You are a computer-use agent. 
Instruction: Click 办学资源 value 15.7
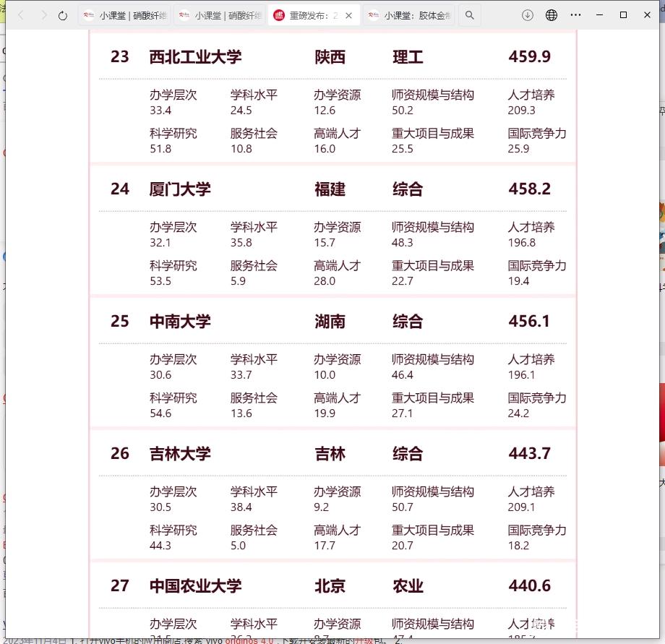325,243
